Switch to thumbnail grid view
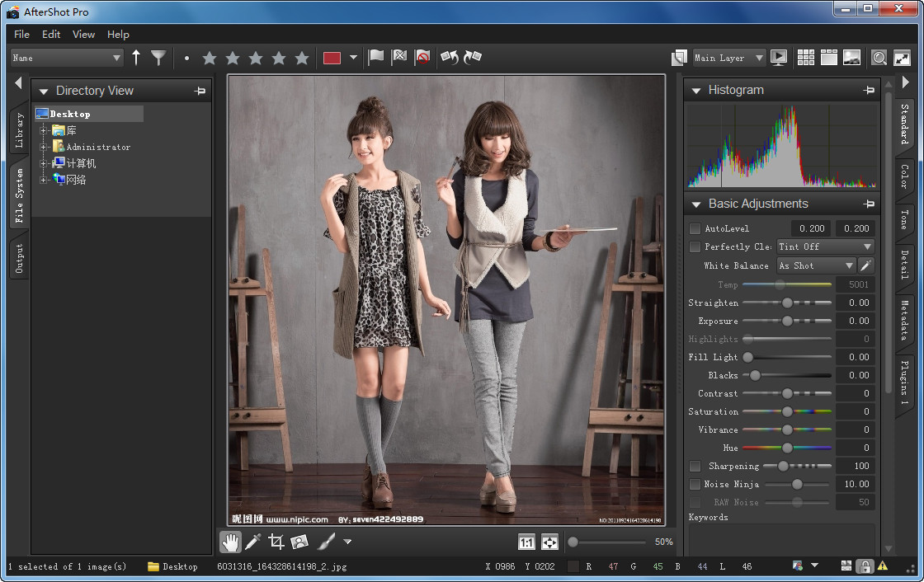 pyautogui.click(x=805, y=58)
